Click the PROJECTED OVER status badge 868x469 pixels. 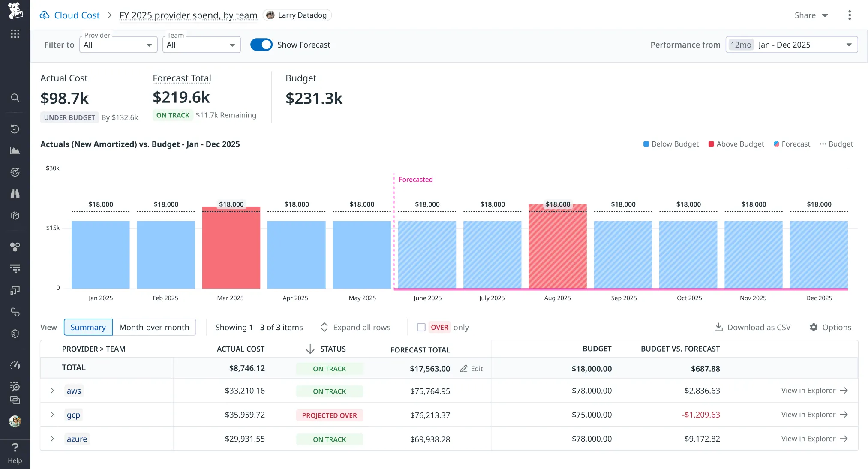coord(330,415)
